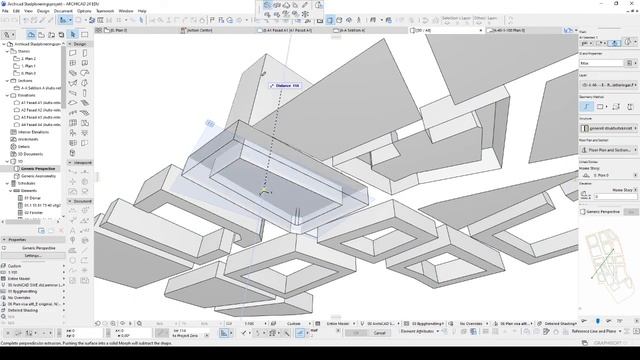
Task: Select the Wall tool in Design toolbox
Action: (x=73, y=53)
